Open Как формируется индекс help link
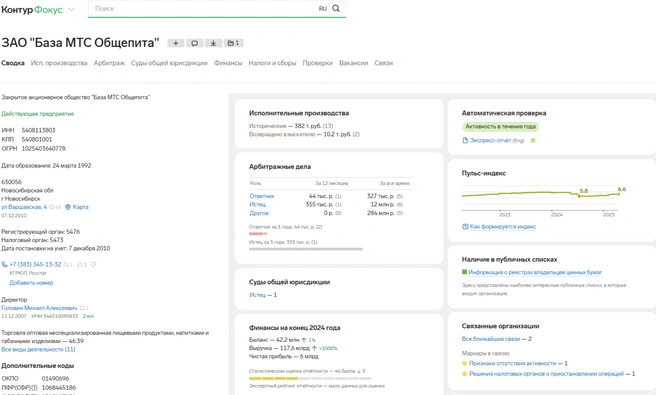Image resolution: width=656 pixels, height=395 pixels. click(x=502, y=227)
